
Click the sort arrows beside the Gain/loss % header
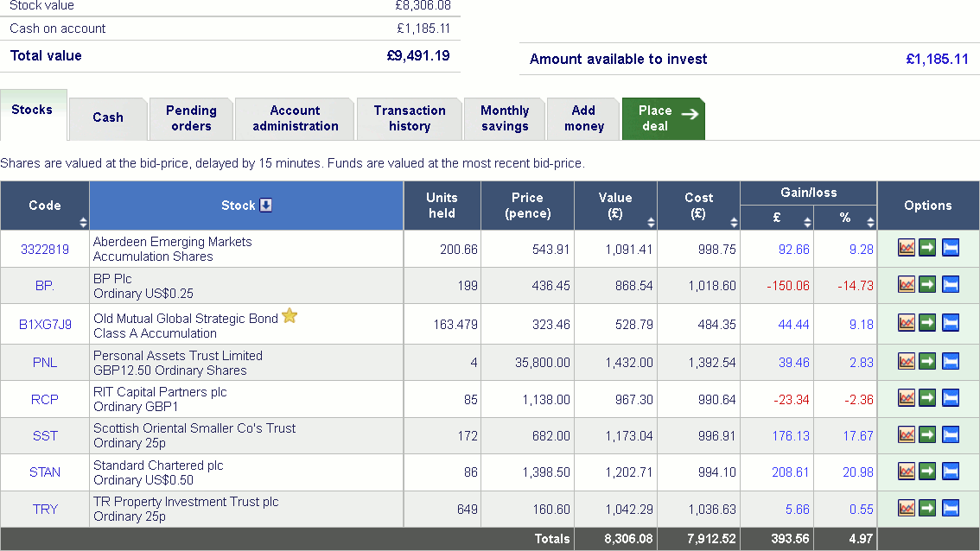(x=870, y=222)
